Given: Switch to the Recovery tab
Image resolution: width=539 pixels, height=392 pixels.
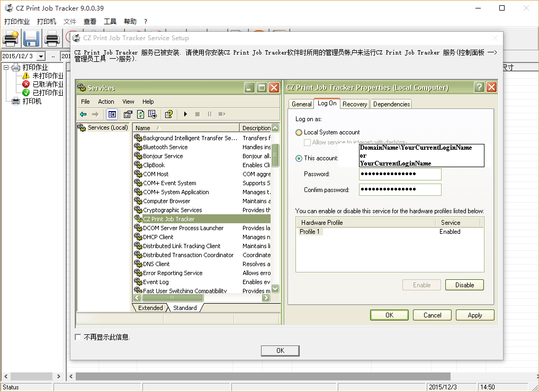Looking at the screenshot, I should [x=355, y=104].
